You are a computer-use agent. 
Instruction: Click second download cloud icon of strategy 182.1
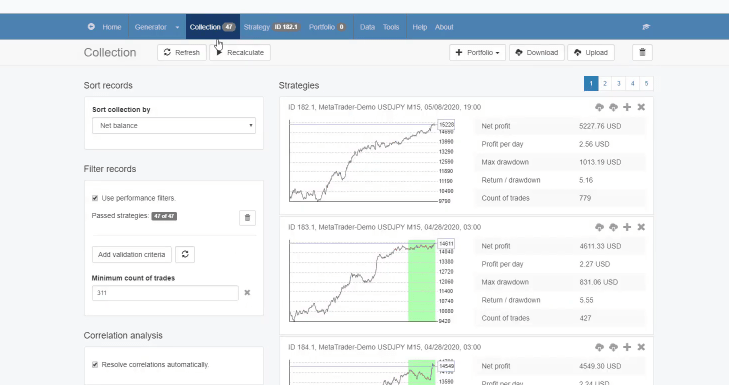click(x=613, y=107)
